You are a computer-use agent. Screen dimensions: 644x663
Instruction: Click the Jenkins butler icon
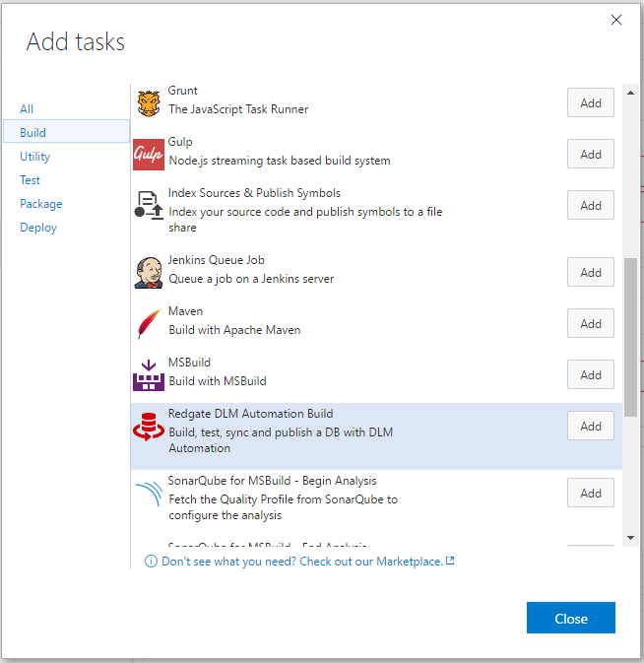[x=149, y=273]
